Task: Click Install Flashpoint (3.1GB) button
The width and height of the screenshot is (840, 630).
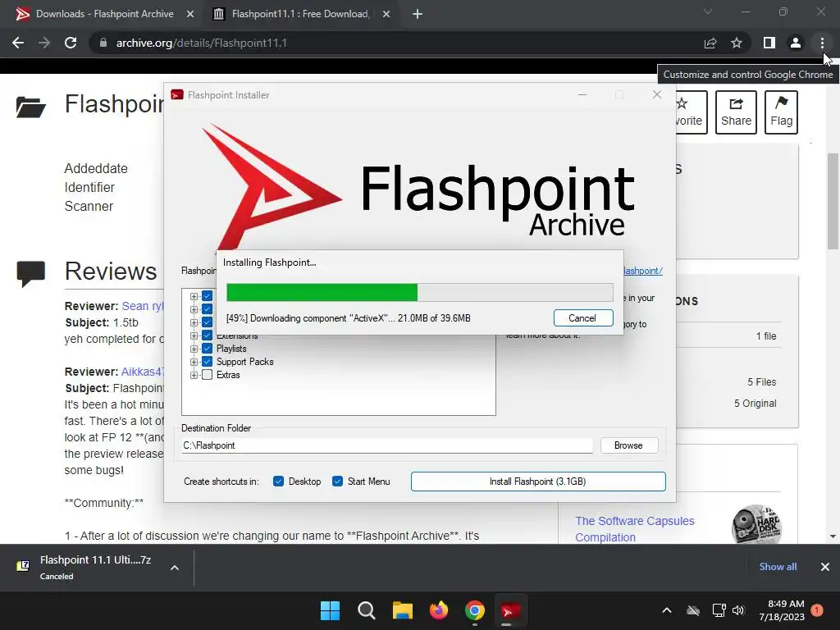Action: pos(538,482)
